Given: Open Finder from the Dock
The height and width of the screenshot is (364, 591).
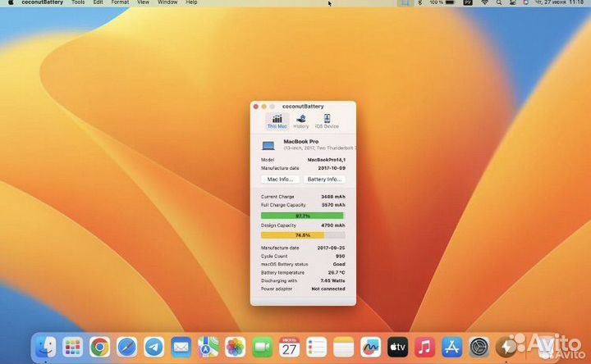Looking at the screenshot, I should pos(46,347).
